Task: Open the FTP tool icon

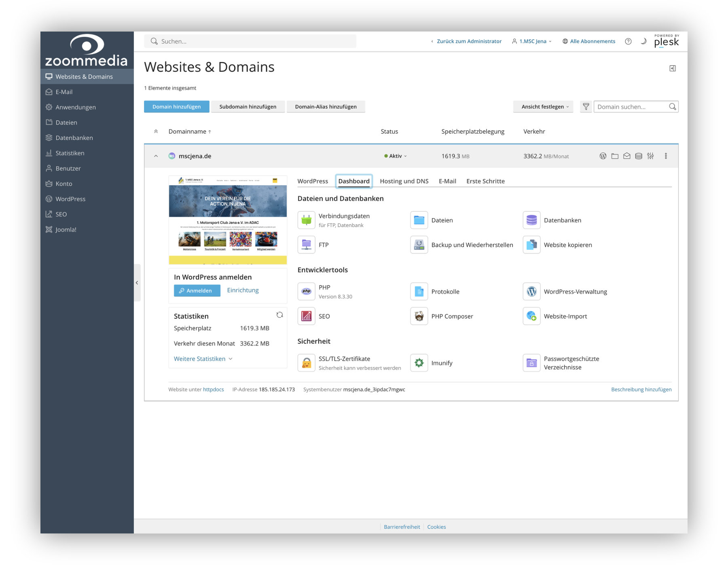Action: 306,244
